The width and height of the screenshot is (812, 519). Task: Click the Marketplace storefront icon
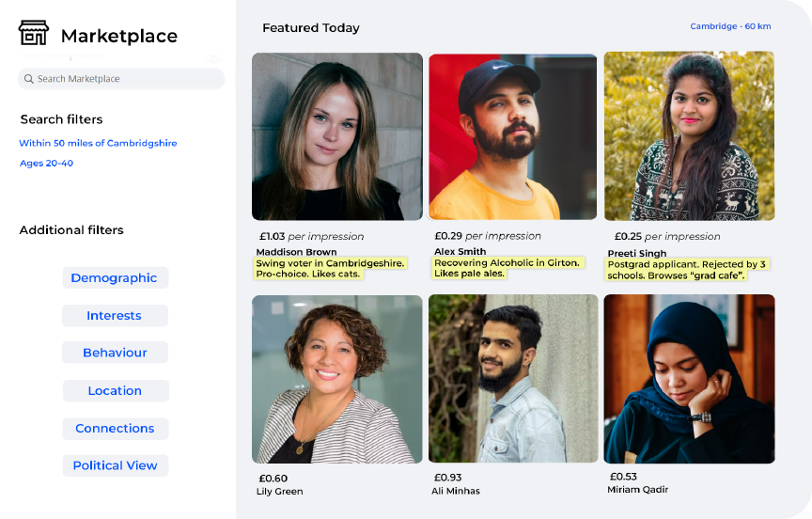click(x=34, y=34)
